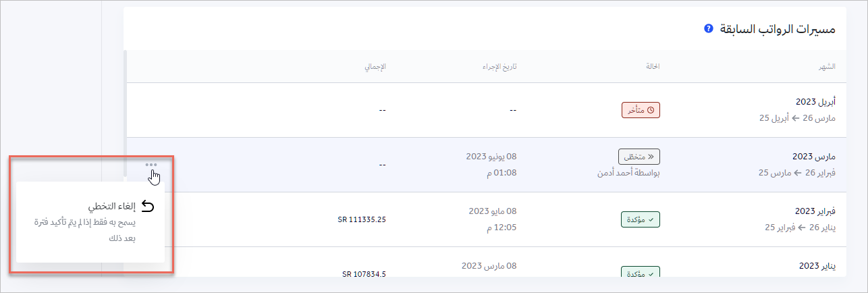This screenshot has width=868, height=293.
Task: Open the three-dots menu for مارس 2023
Action: [x=151, y=164]
